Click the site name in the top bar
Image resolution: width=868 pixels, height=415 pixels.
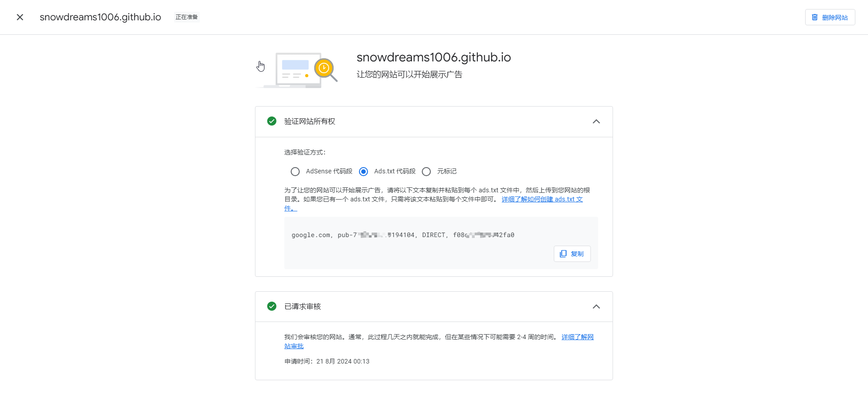coord(100,17)
